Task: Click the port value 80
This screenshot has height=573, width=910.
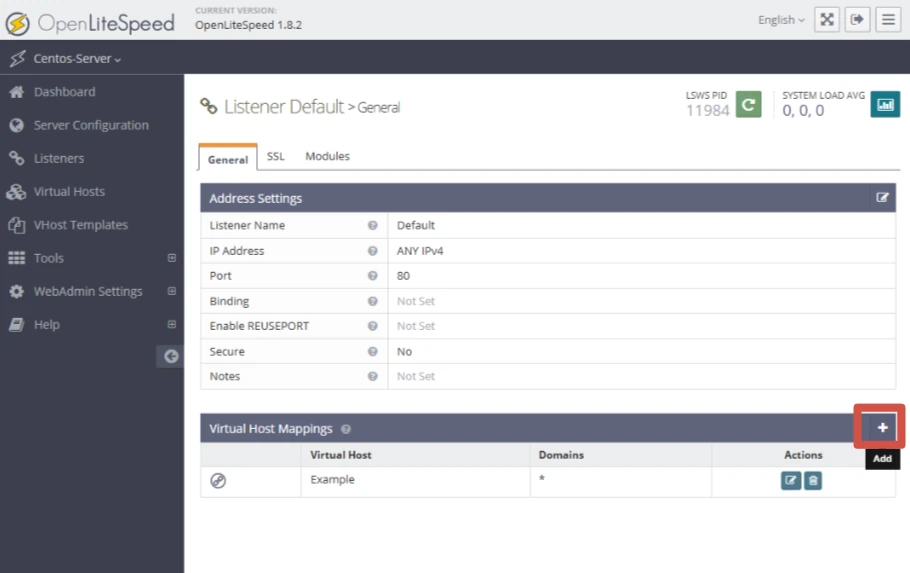Action: coord(403,276)
